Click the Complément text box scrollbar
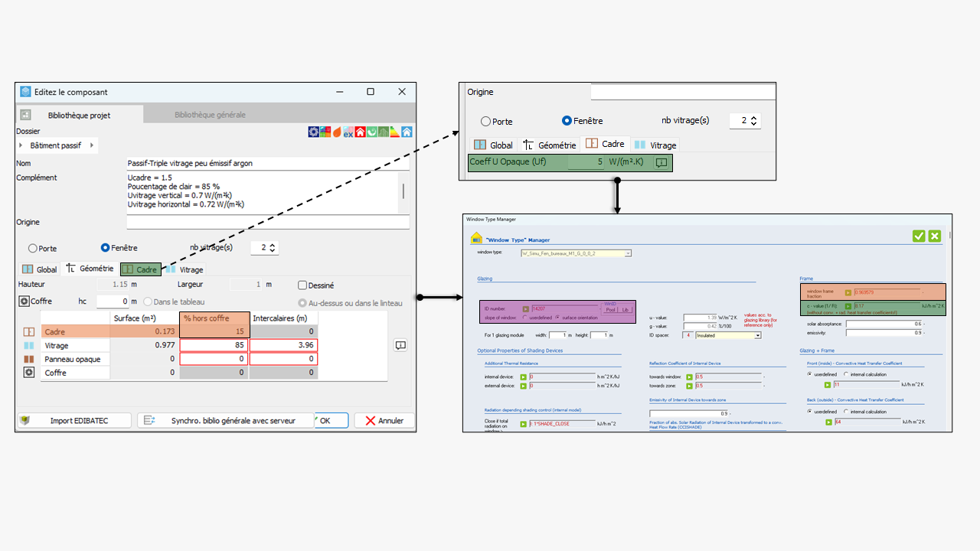The width and height of the screenshot is (980, 551). click(403, 191)
